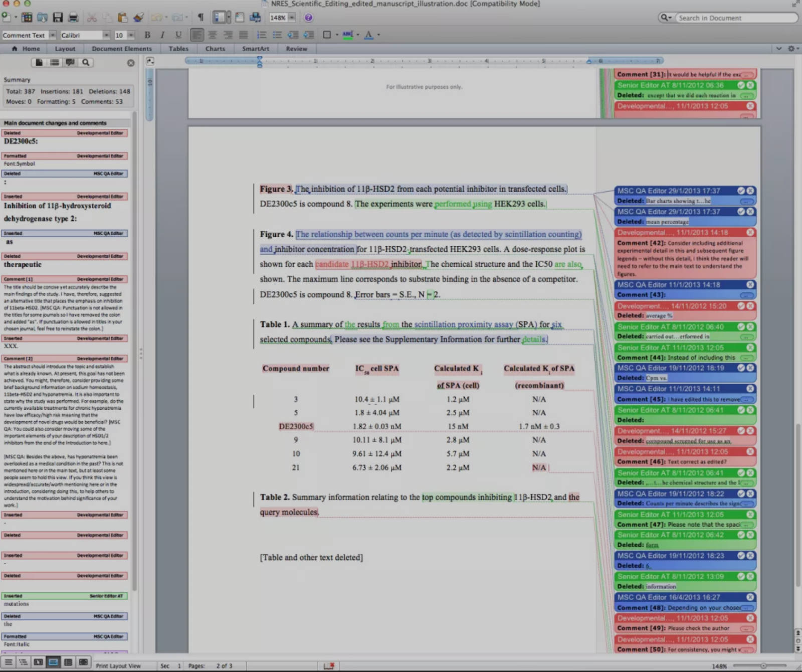Set center text alignment
The width and height of the screenshot is (802, 672).
click(x=213, y=35)
